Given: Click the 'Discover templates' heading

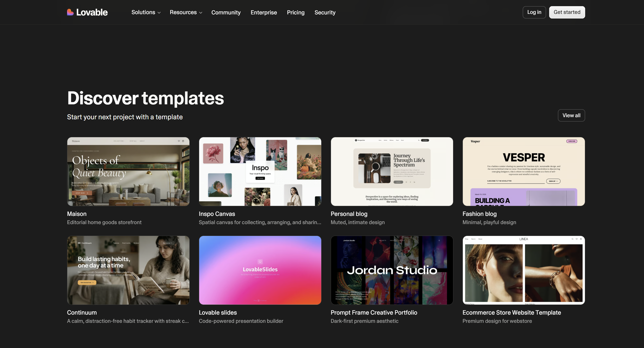Looking at the screenshot, I should point(145,98).
